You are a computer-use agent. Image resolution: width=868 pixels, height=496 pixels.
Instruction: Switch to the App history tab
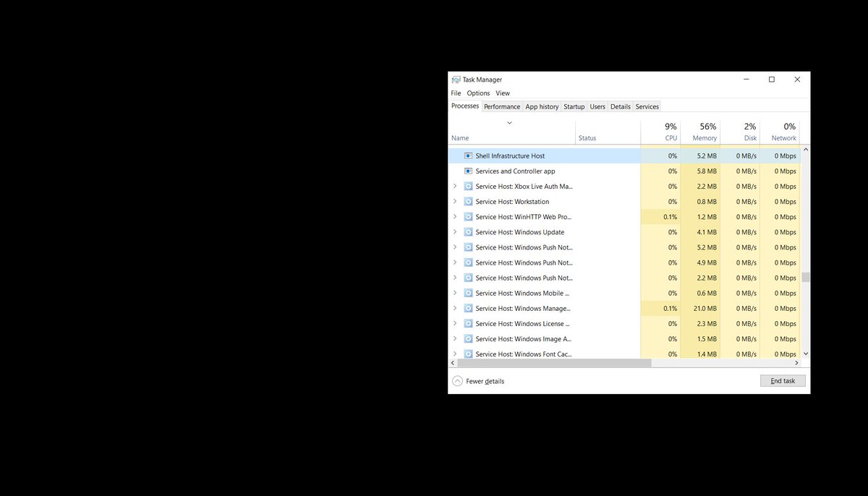point(542,107)
